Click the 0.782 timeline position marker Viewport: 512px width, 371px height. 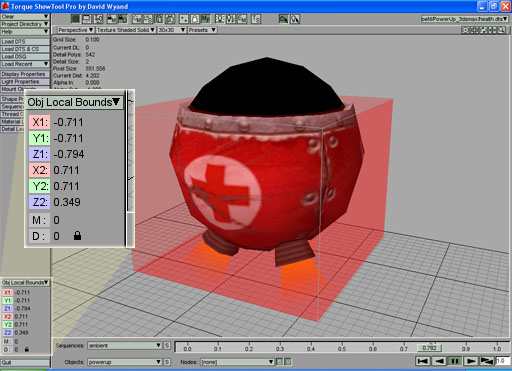[429, 348]
